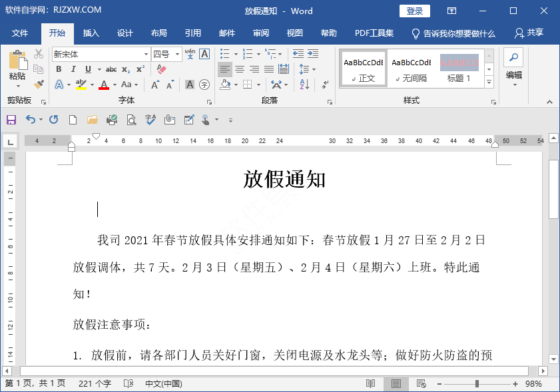Expand the text highlight color options
The width and height of the screenshot is (560, 392).
(91, 83)
